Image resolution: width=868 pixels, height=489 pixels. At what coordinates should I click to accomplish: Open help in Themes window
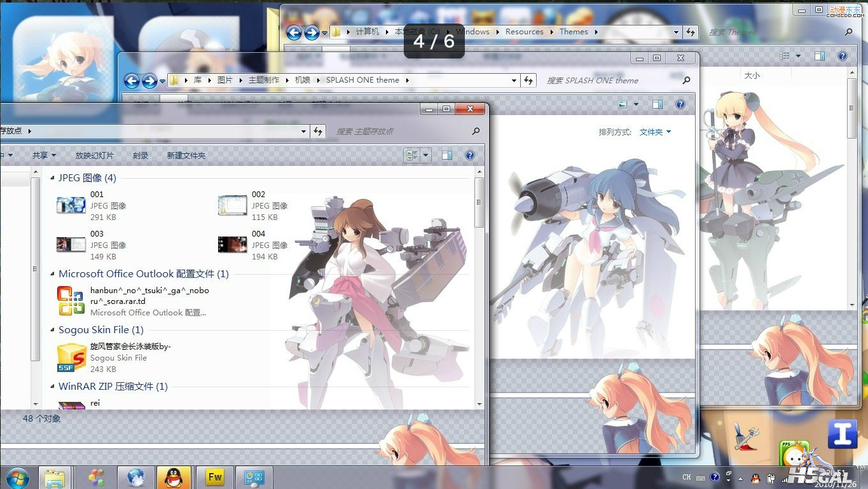pos(843,56)
